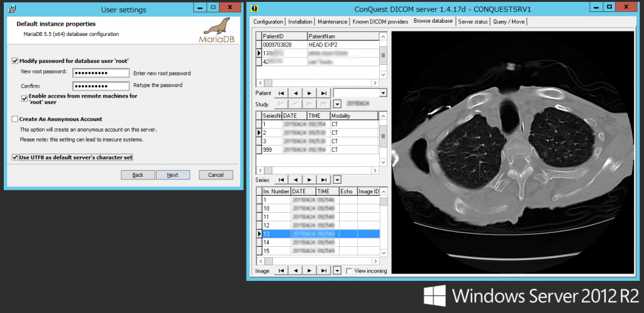Image resolution: width=644 pixels, height=313 pixels.
Task: Click the greyed next-study navigation button
Action: click(309, 105)
